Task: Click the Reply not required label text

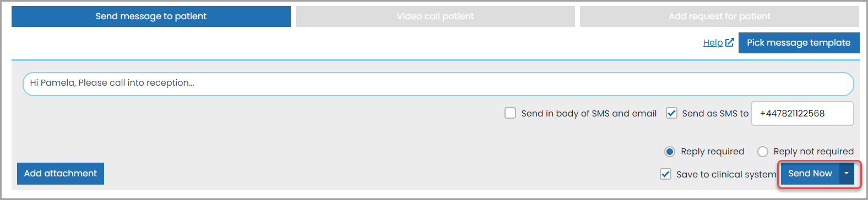Action: point(813,152)
